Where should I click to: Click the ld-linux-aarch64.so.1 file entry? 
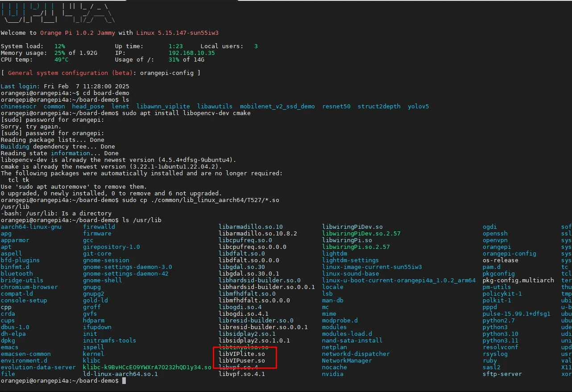[x=120, y=374]
